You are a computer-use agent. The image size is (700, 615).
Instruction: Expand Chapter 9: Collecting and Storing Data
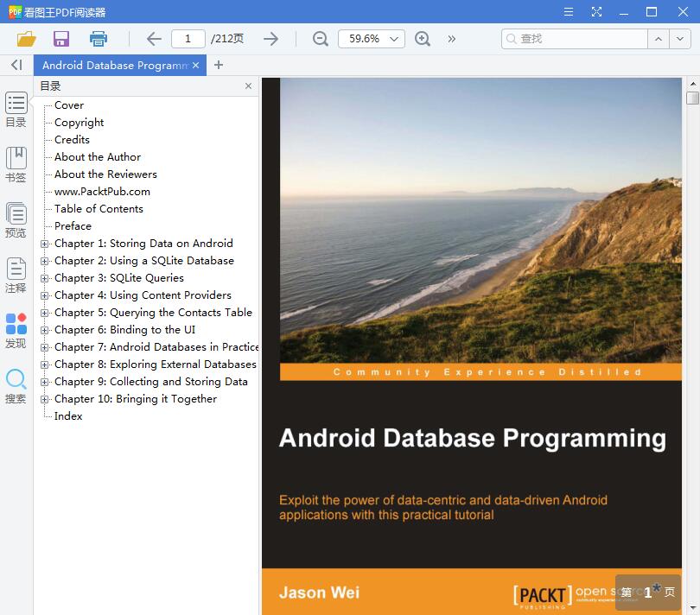tap(44, 382)
